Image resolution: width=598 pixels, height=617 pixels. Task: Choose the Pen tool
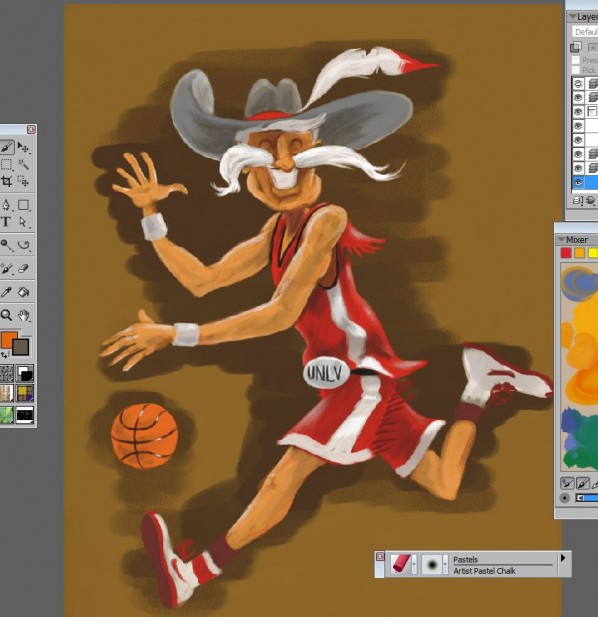pos(6,205)
